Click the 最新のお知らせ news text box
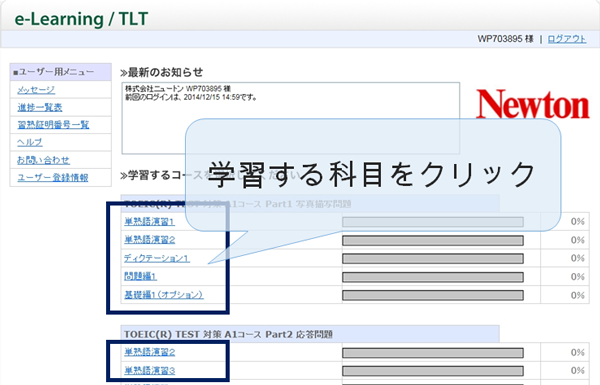 [x=291, y=118]
